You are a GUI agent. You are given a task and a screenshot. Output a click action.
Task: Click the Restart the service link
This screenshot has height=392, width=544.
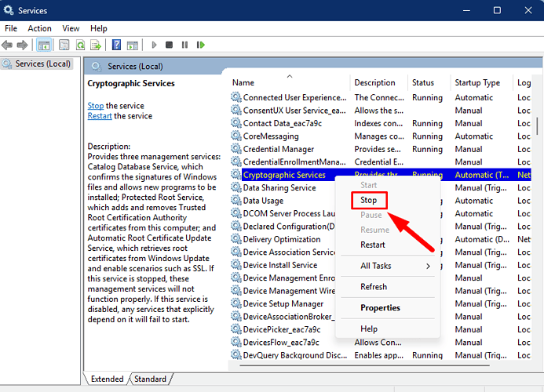coord(100,116)
